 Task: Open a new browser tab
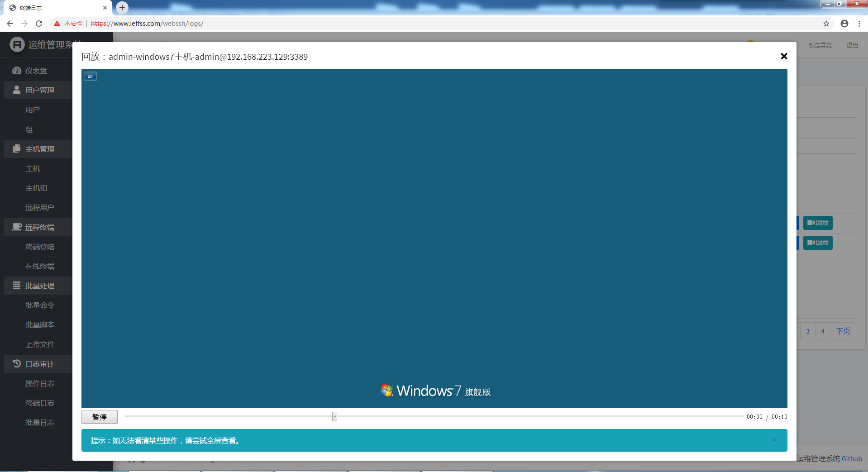(x=122, y=8)
